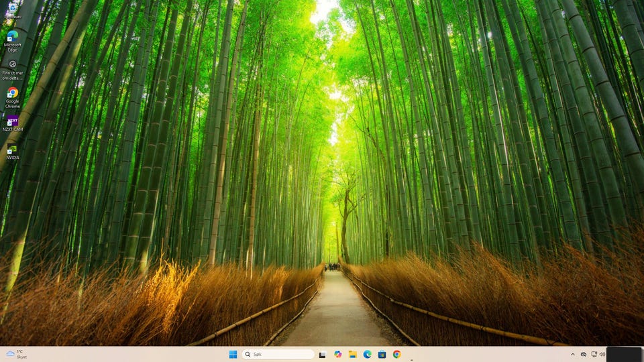Select the NZXT CAM desktop shortcut
644x362 pixels.
[12, 123]
